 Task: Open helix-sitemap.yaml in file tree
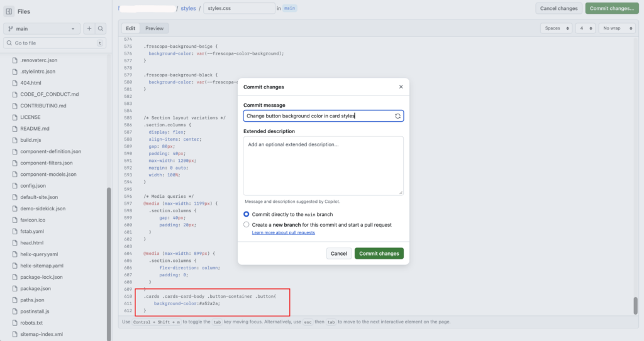(x=42, y=266)
